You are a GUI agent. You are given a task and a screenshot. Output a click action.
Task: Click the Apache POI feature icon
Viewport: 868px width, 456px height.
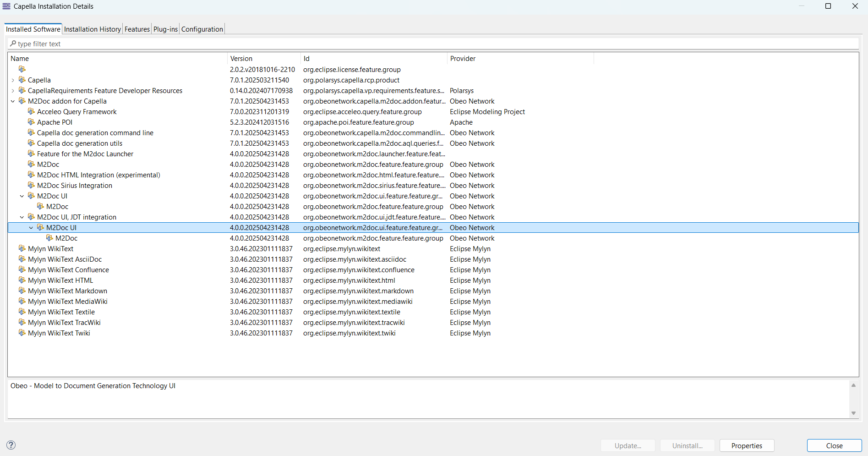31,122
